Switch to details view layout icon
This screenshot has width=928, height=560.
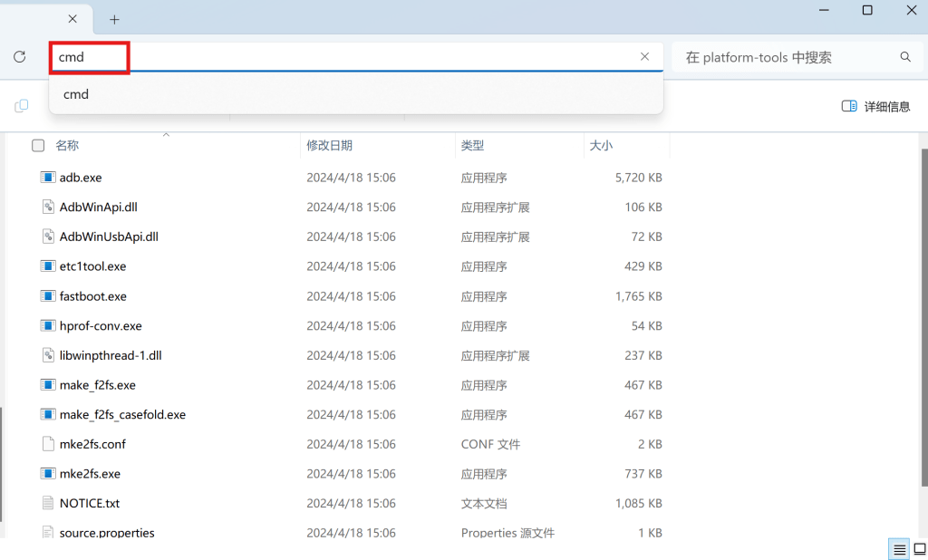(x=899, y=550)
